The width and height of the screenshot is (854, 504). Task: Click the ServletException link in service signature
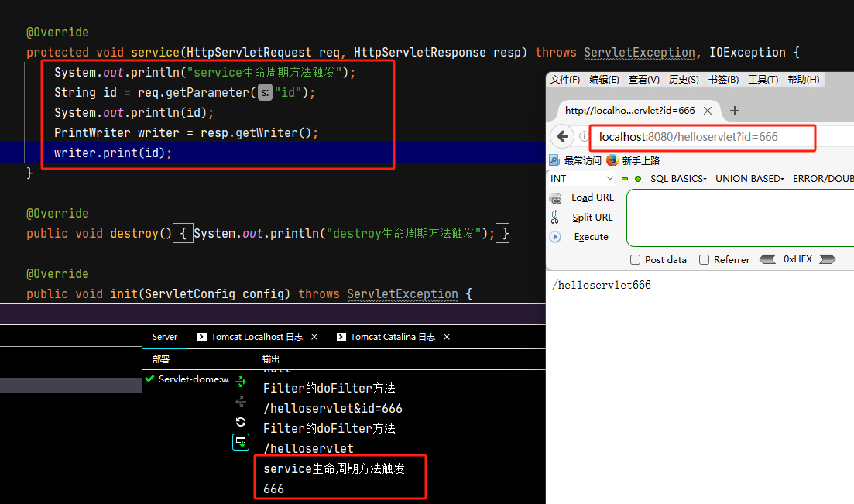pyautogui.click(x=640, y=53)
